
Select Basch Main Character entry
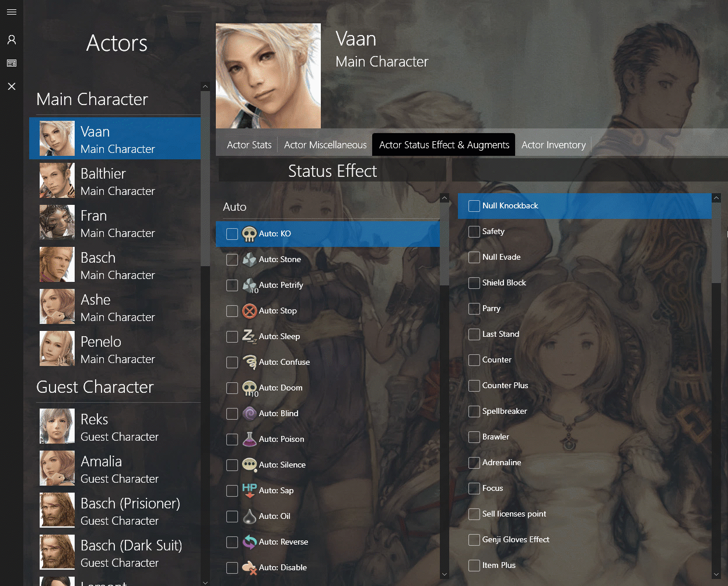point(115,265)
